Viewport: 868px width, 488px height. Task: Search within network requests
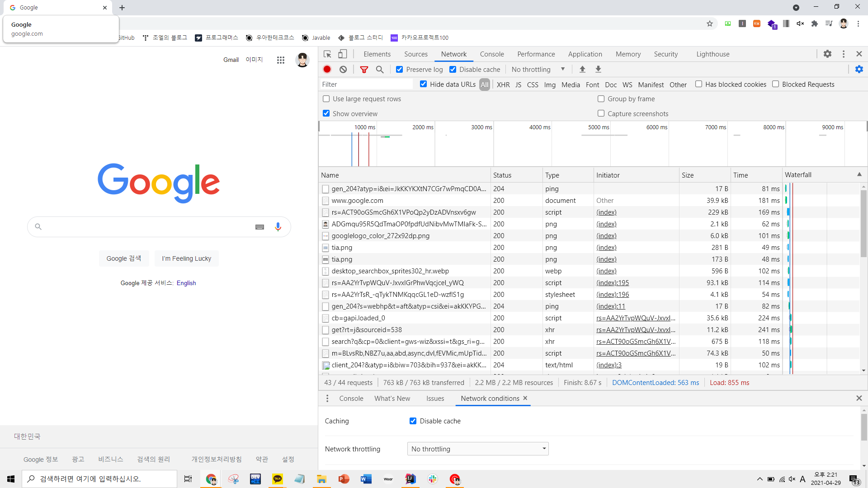click(380, 69)
